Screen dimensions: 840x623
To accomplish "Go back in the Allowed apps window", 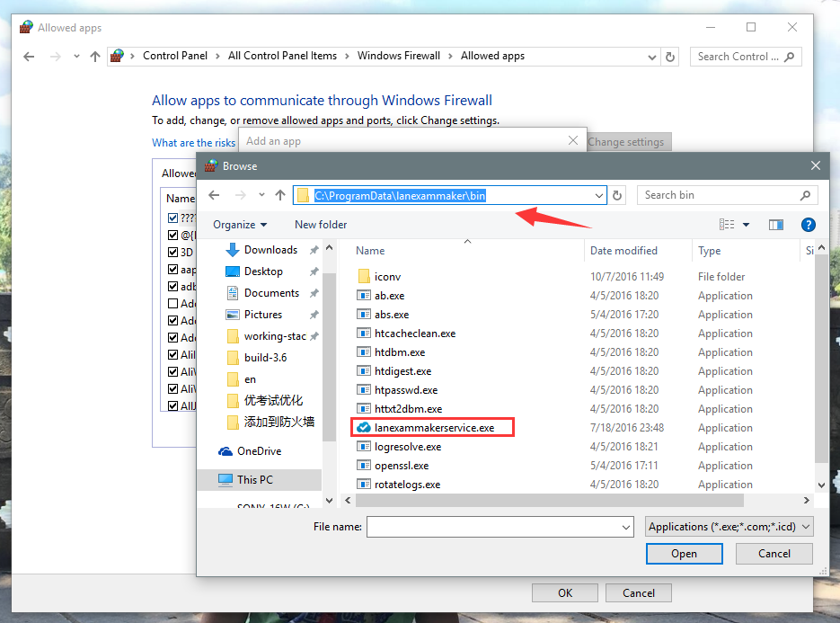I will 29,57.
